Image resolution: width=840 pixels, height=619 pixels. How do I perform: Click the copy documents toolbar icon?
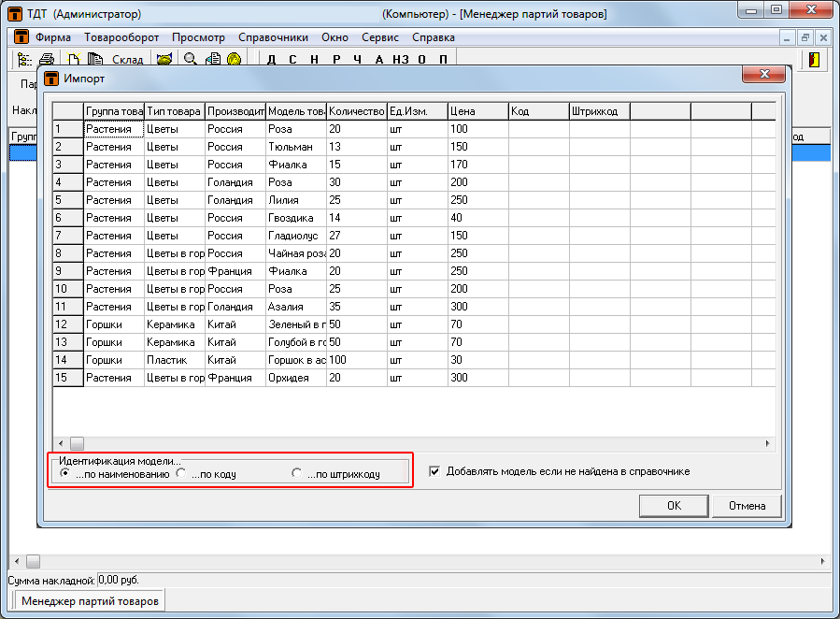click(94, 60)
